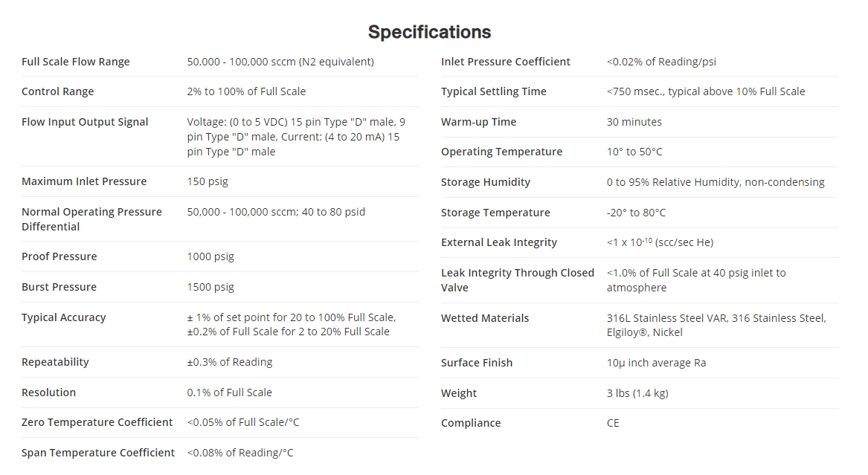The image size is (868, 475).
Task: Click the Zero Temperature Coefficient label
Action: click(97, 422)
